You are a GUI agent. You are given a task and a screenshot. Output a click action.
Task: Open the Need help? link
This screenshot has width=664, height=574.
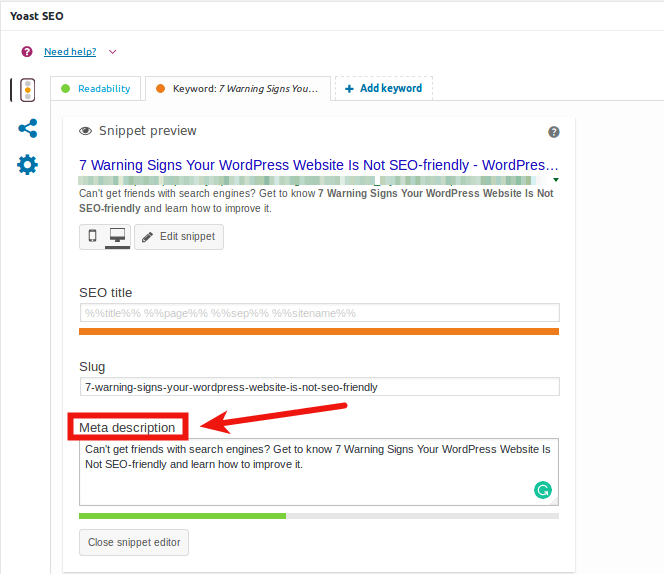pyautogui.click(x=70, y=52)
